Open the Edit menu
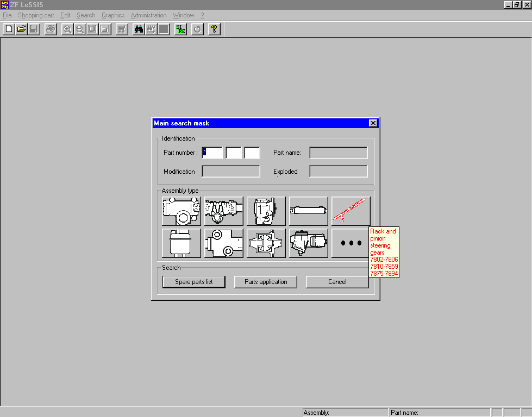The image size is (532, 417). coord(65,15)
